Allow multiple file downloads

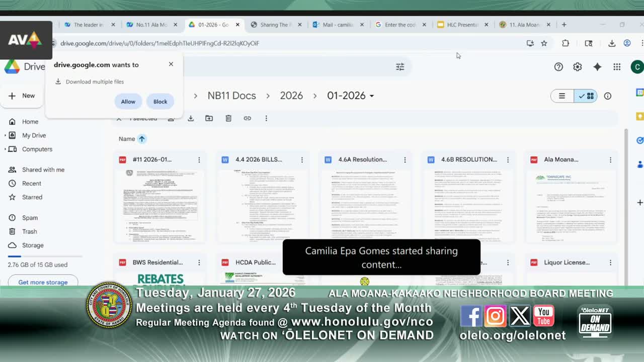point(128,102)
